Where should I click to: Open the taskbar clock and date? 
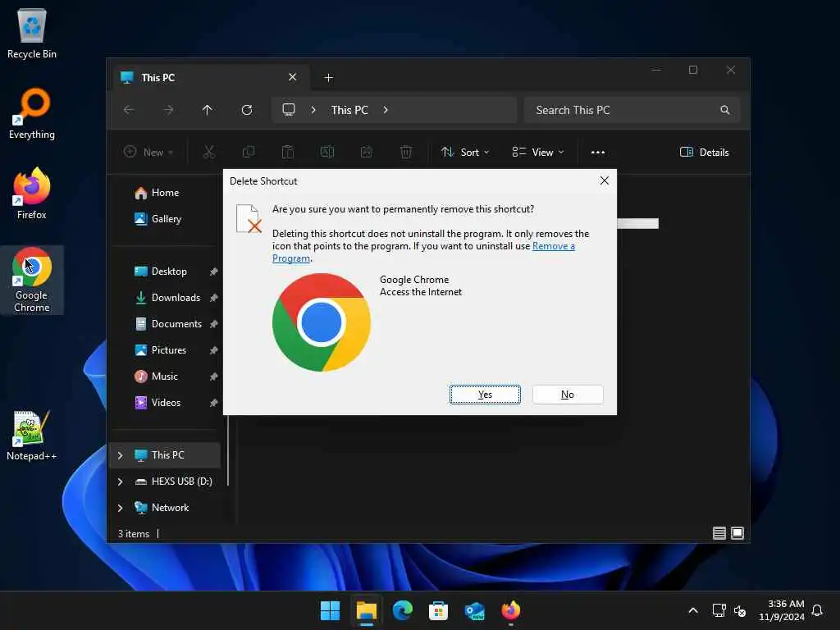pos(781,610)
